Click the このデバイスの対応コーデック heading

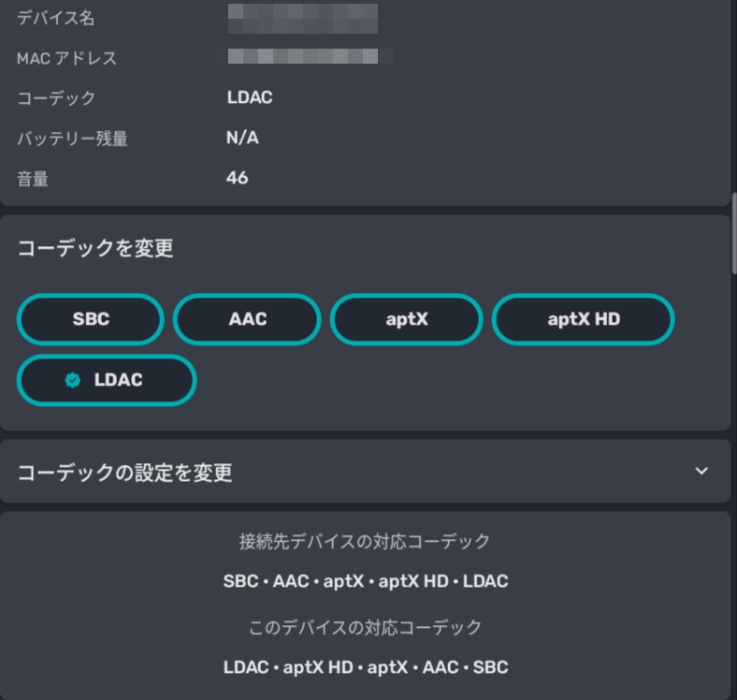point(366,627)
